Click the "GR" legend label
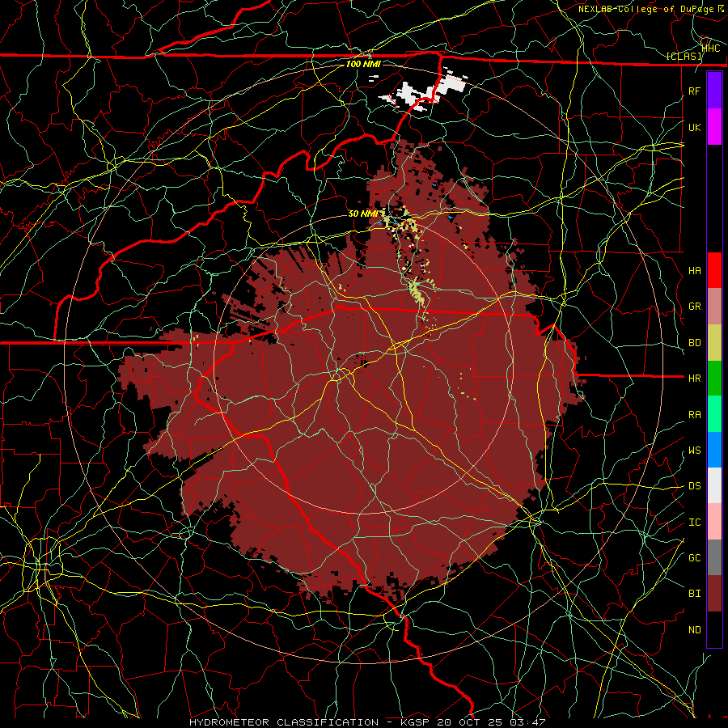Screen dimensions: 728x728 [x=694, y=307]
